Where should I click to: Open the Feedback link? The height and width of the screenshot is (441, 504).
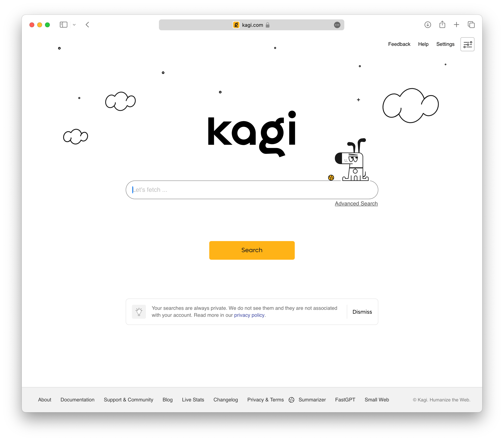(x=399, y=44)
